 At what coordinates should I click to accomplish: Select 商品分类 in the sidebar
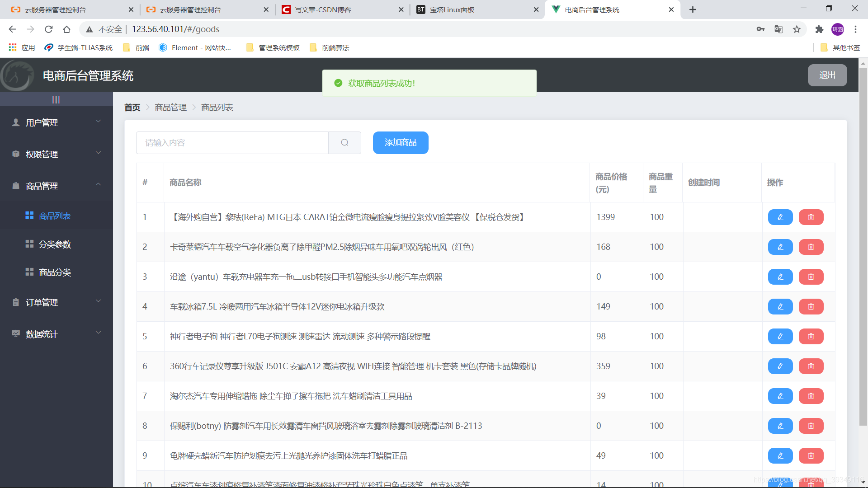(57, 272)
